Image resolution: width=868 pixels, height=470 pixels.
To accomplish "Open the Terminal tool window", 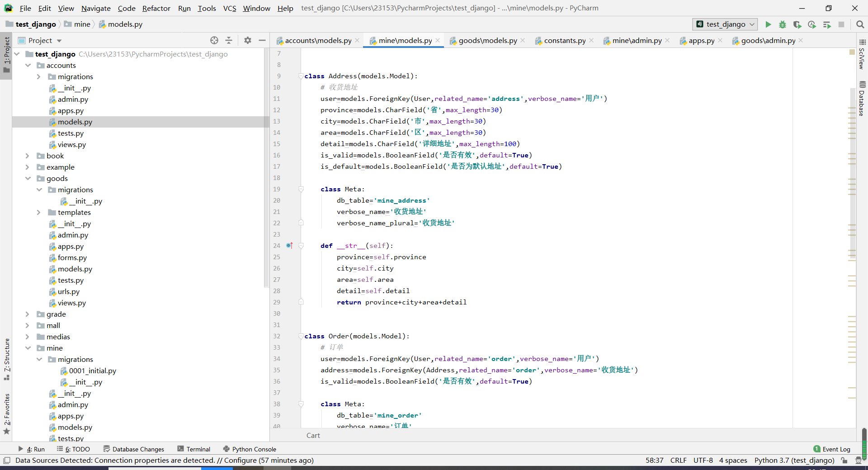I will click(x=194, y=449).
